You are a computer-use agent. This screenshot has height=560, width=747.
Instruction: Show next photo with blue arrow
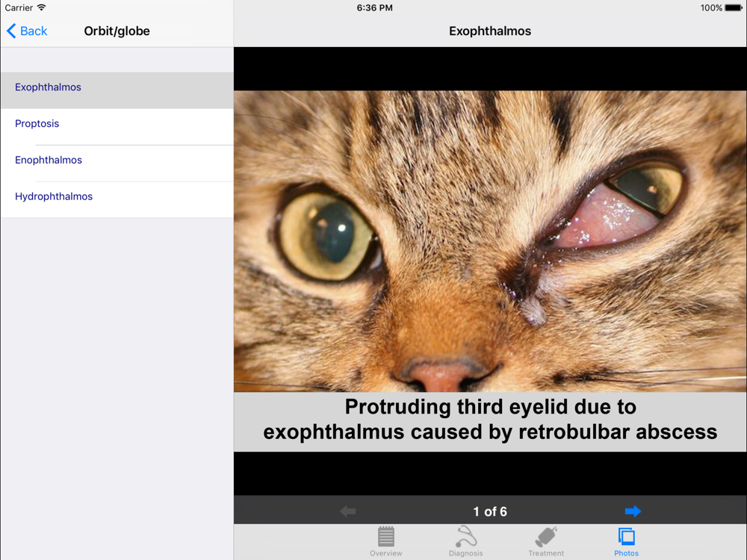pyautogui.click(x=633, y=511)
